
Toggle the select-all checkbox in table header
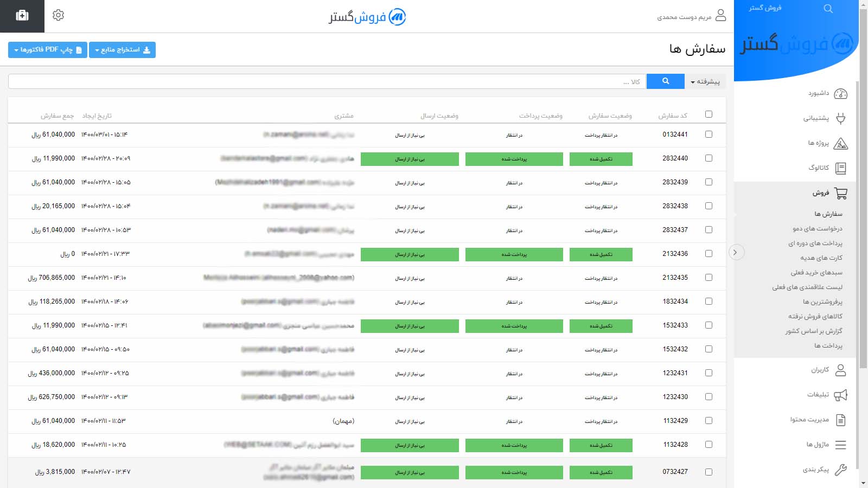709,114
